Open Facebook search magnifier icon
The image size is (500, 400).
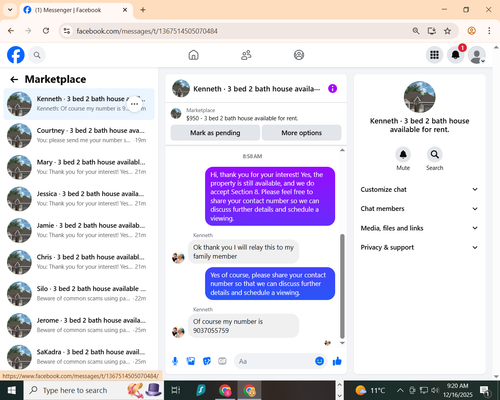[37, 55]
